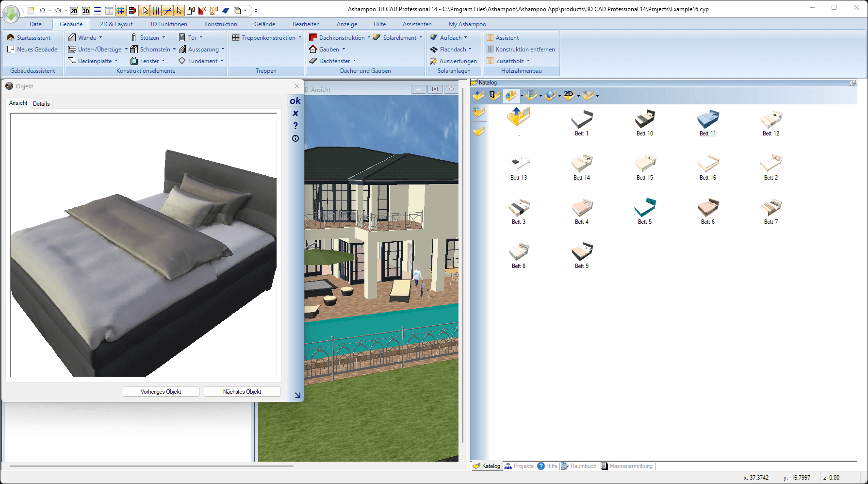This screenshot has height=484, width=868.
Task: Toggle the grid display icon
Action: click(x=120, y=10)
